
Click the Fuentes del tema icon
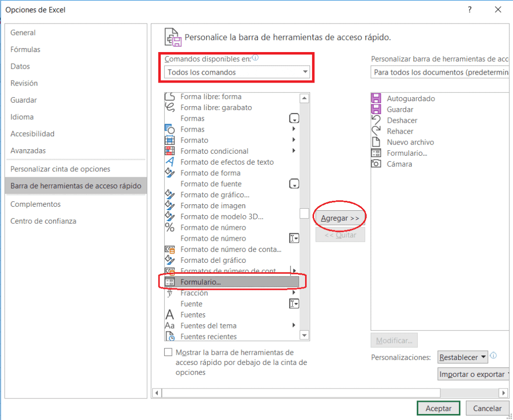(169, 325)
